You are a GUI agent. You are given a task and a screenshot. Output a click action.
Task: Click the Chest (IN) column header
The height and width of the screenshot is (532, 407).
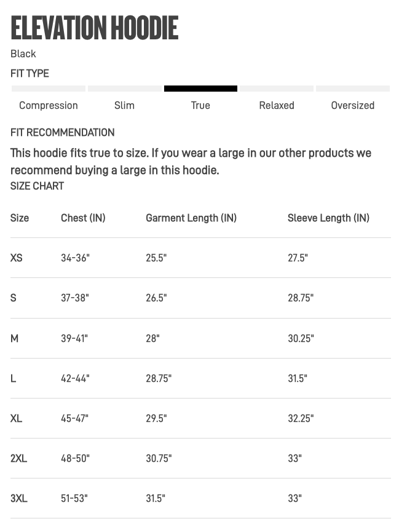click(x=83, y=218)
